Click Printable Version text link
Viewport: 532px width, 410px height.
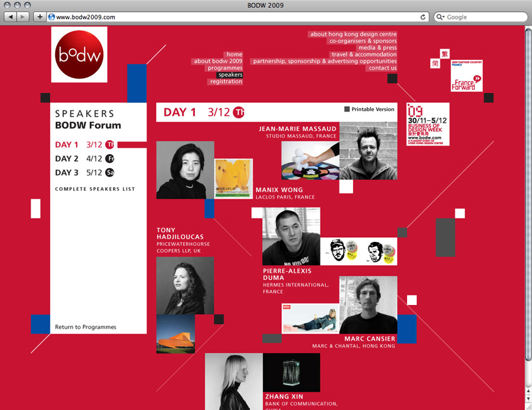[x=373, y=109]
